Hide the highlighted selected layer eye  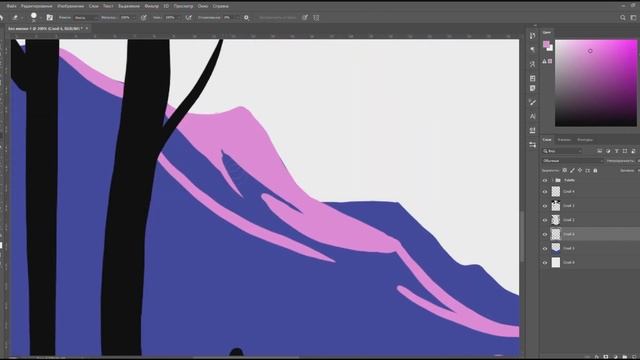(x=545, y=234)
